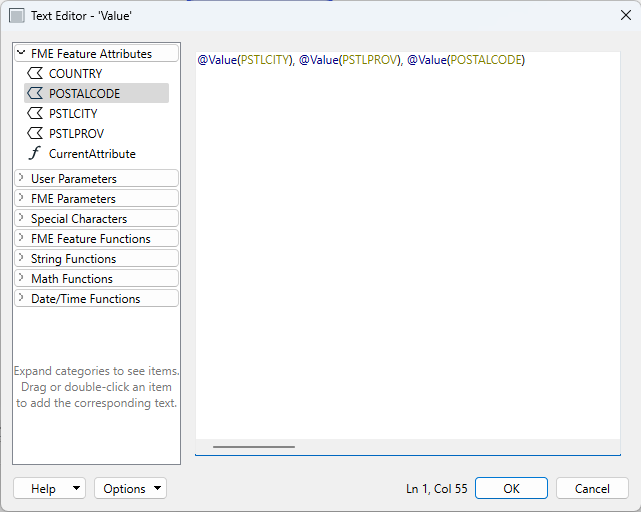Expand the Date/Time Functions category
641x512 pixels.
pos(21,299)
